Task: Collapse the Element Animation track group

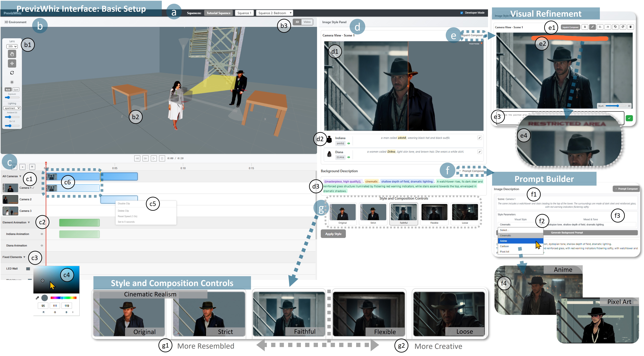Action: 29,222
